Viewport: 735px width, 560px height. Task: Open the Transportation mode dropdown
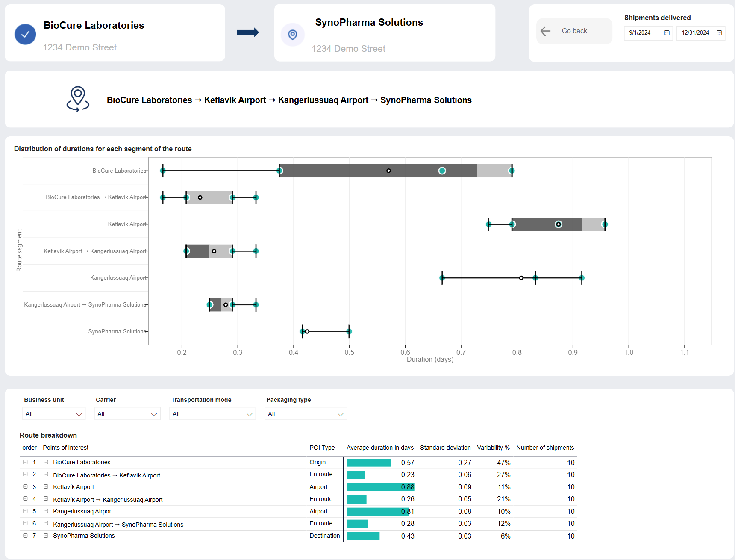pyautogui.click(x=213, y=414)
